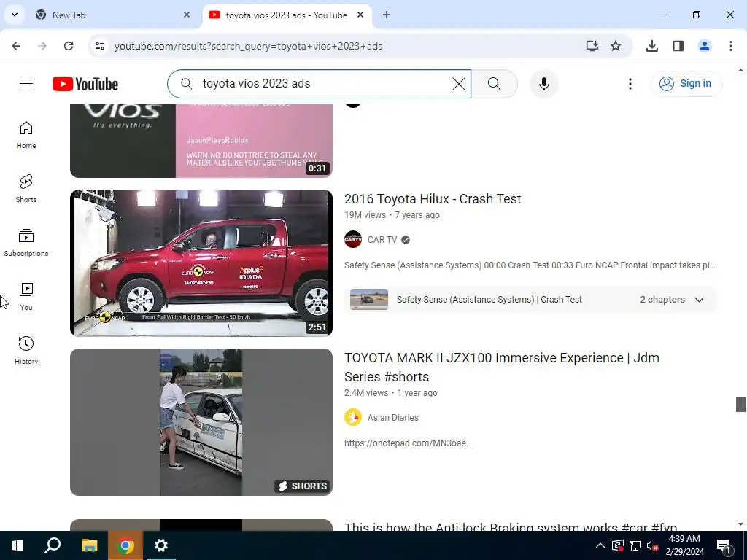Open Windows taskbar search
Viewport: 747px width, 560px height.
pyautogui.click(x=53, y=545)
